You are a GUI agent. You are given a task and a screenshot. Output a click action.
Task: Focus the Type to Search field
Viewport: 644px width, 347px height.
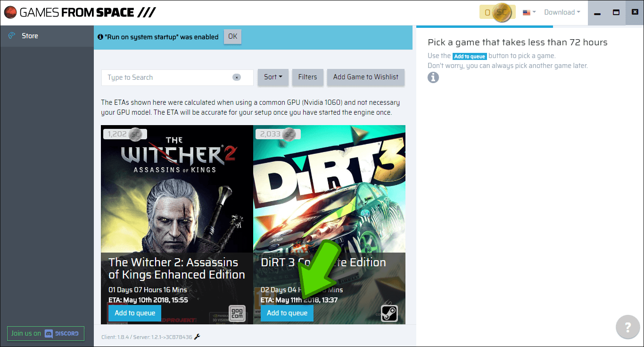click(177, 77)
